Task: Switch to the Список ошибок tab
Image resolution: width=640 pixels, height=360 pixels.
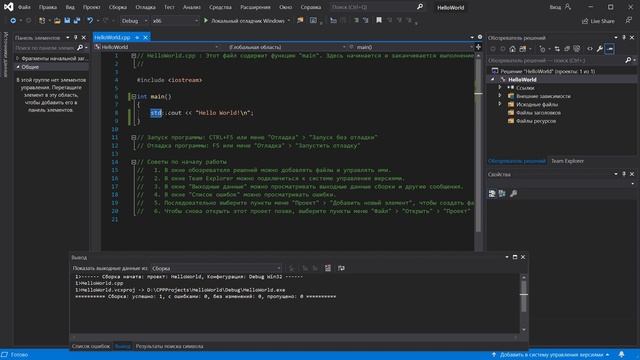Action: coord(91,346)
